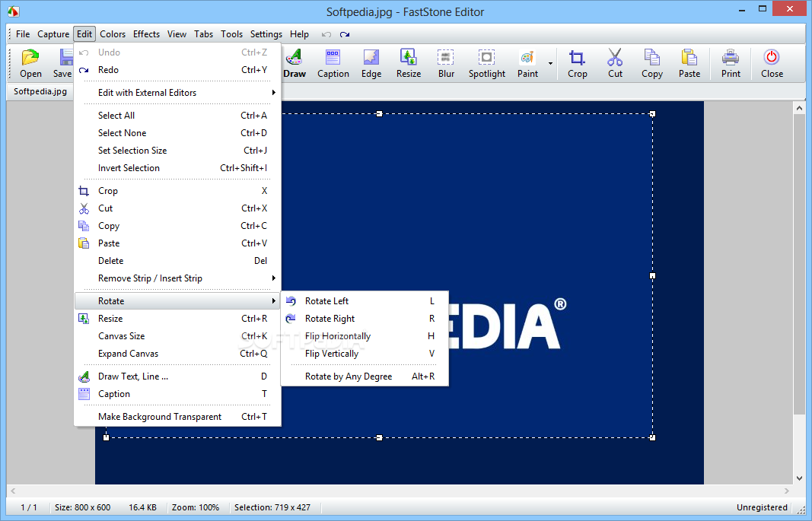Click the Rotate Left icon in the submenu
812x521 pixels.
[291, 301]
